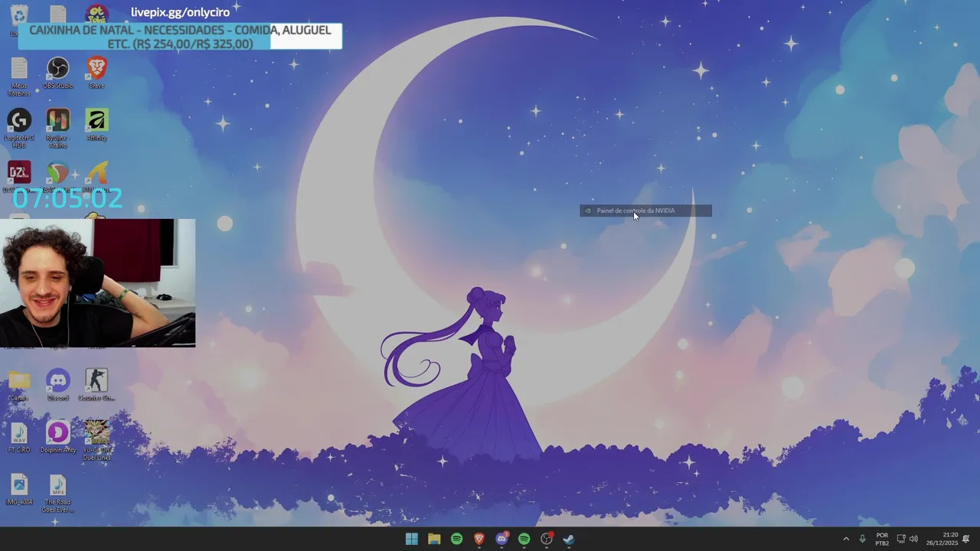The image size is (980, 551).
Task: Open the notifications bell icon
Action: click(x=966, y=539)
